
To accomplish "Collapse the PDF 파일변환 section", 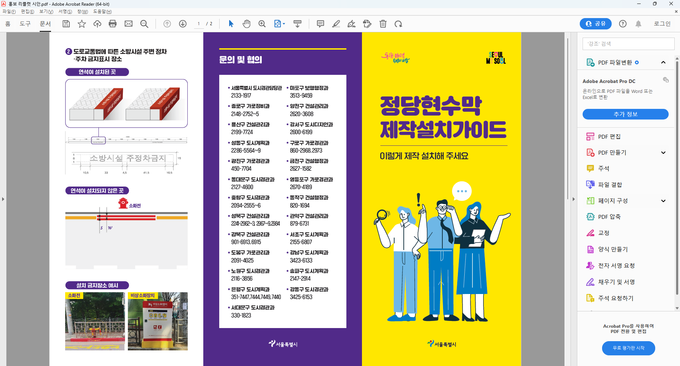I will click(x=663, y=62).
